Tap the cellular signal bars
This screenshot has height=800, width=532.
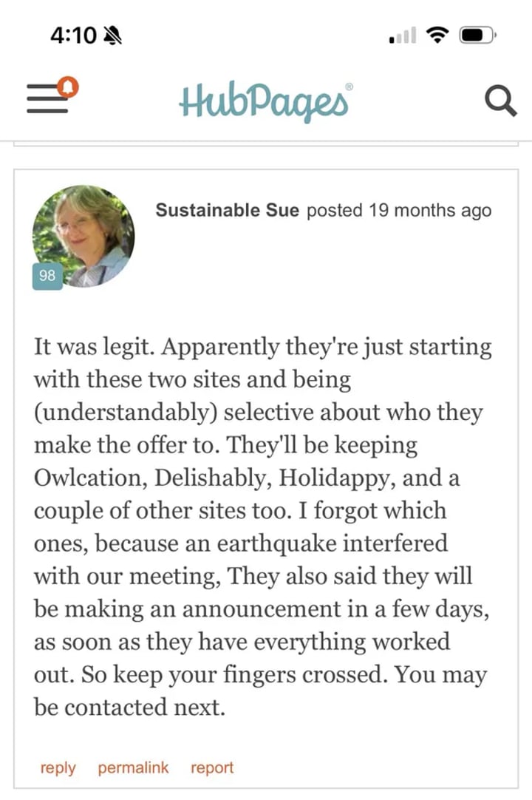coord(403,35)
